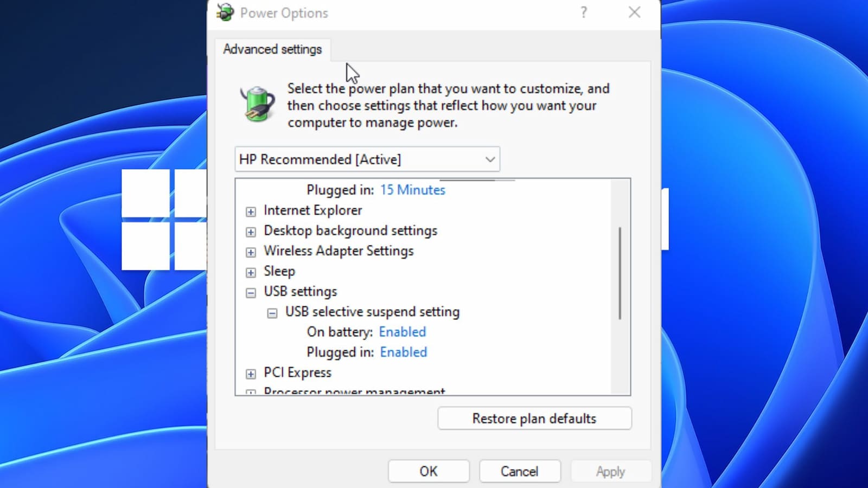The image size is (868, 488).
Task: Change USB Plugged in Enabled value
Action: 403,352
